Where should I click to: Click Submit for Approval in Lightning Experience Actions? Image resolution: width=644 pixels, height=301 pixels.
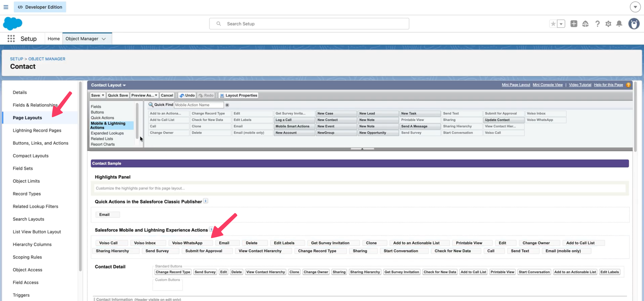pyautogui.click(x=207, y=251)
